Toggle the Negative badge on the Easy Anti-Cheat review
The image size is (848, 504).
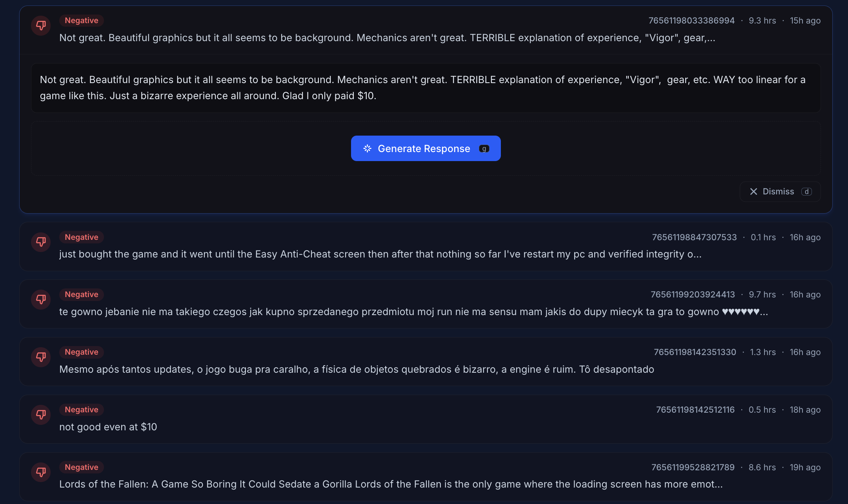point(81,237)
